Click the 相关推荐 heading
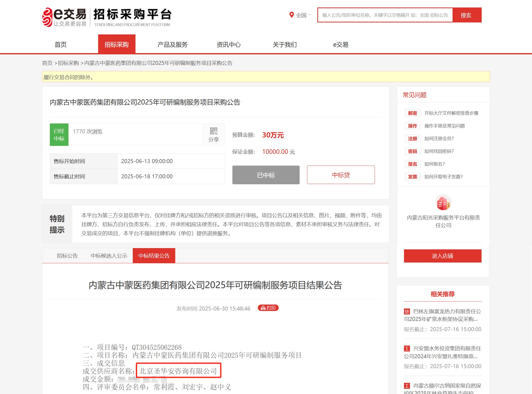This screenshot has width=532, height=394. [x=443, y=294]
